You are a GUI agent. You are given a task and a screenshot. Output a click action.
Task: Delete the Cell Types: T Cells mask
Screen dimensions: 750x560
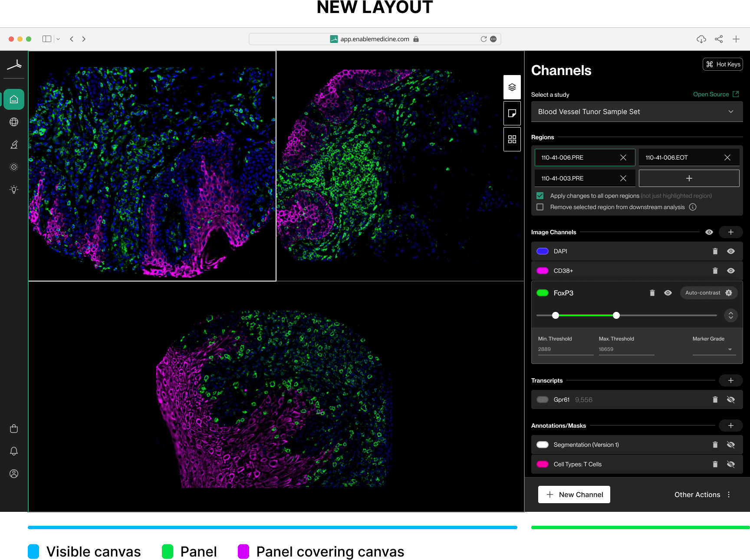coord(715,464)
